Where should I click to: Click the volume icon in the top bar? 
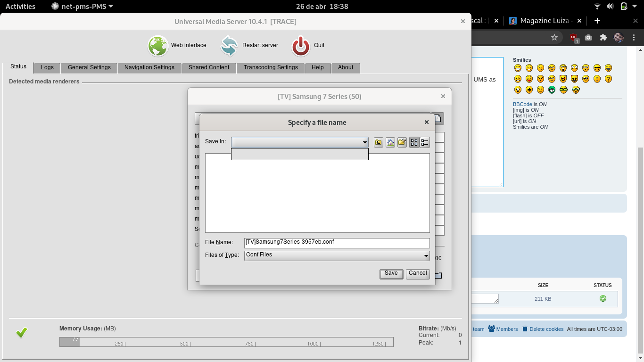[610, 7]
